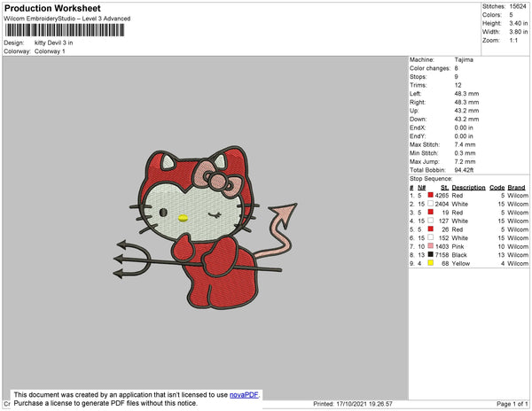Screen dimensions: 532x411
Task: Click the 'Production Worksheet' title
Action: 52,9
